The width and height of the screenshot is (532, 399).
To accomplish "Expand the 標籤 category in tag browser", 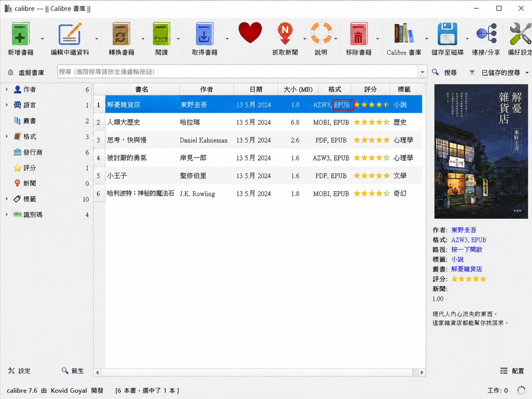I will click(x=7, y=199).
